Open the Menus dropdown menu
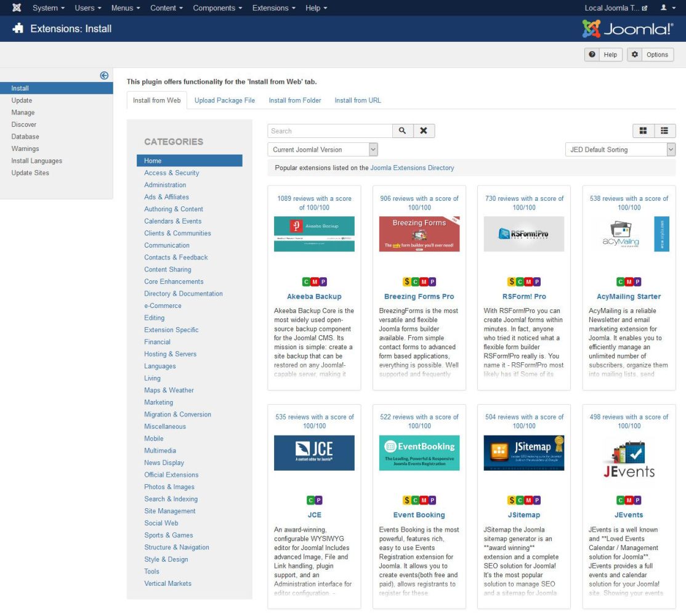 point(126,8)
